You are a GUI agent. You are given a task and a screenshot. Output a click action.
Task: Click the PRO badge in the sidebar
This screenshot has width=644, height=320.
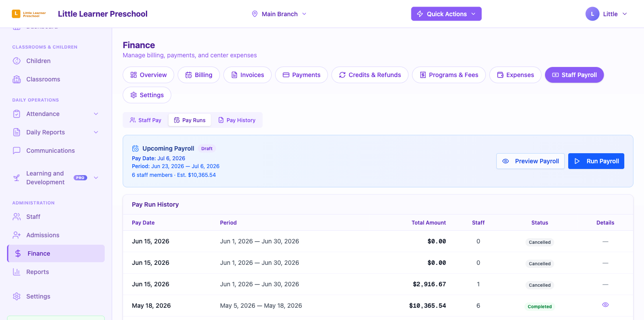pyautogui.click(x=80, y=178)
